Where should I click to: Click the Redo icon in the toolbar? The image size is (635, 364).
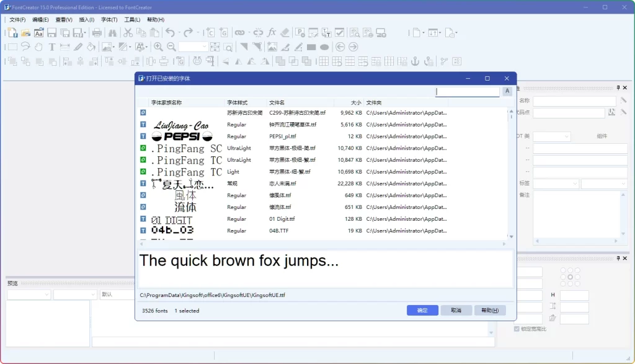click(x=188, y=32)
